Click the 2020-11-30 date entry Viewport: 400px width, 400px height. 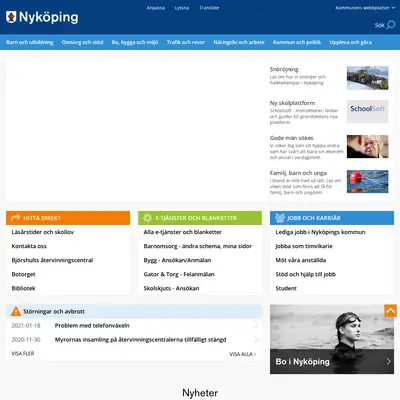(26, 339)
